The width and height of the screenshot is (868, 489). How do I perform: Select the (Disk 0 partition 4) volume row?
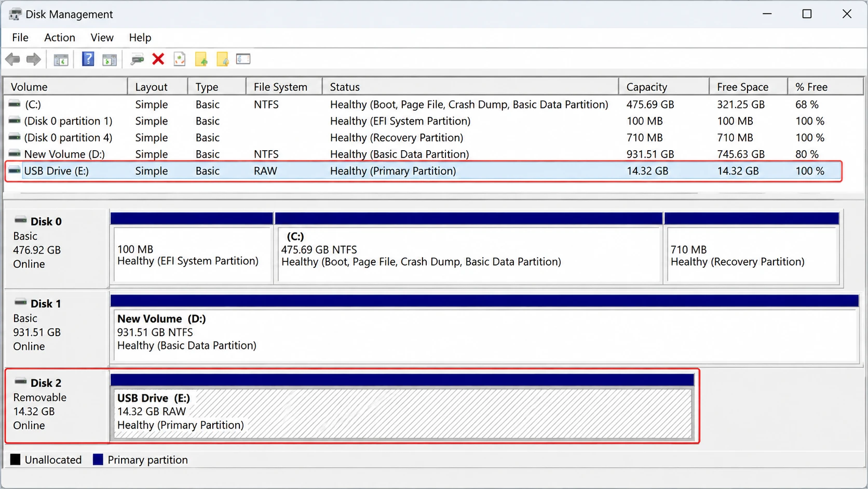423,138
